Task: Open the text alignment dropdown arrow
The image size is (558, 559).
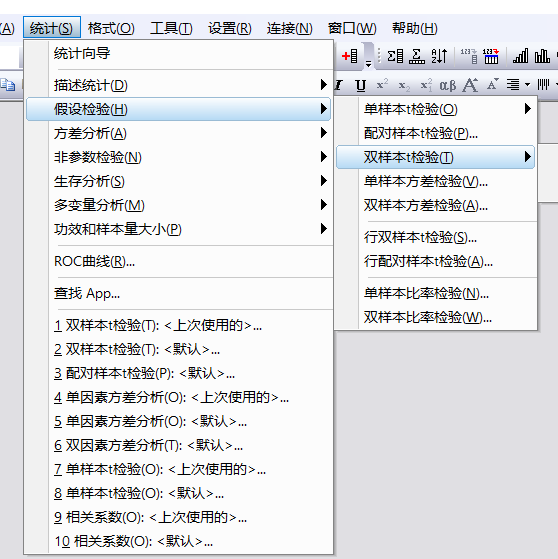Action: tap(527, 85)
